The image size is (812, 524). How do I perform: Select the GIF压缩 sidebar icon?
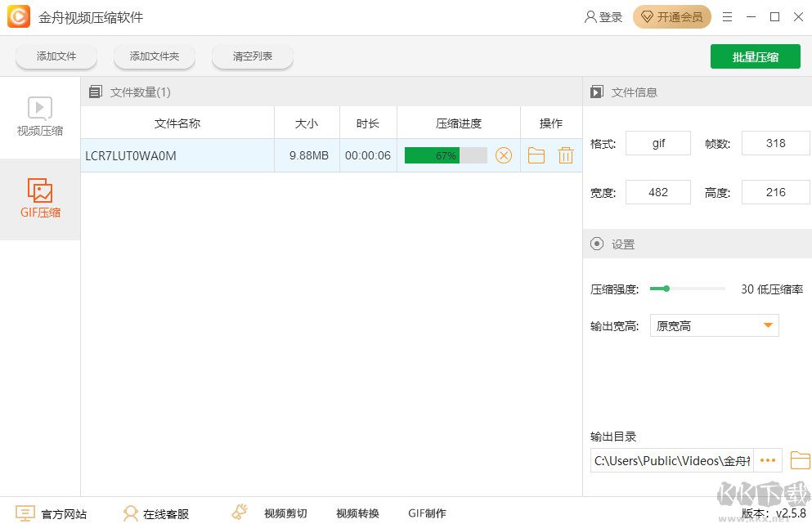click(39, 198)
